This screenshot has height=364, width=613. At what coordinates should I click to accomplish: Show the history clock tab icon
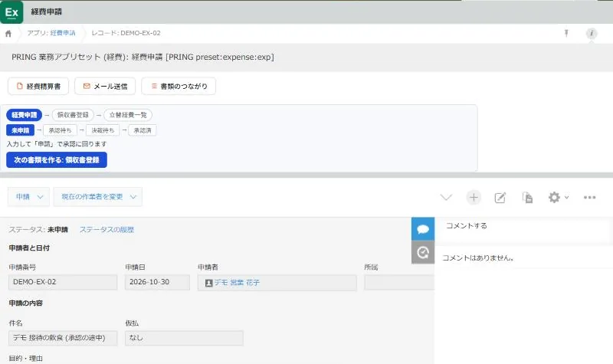tap(423, 252)
